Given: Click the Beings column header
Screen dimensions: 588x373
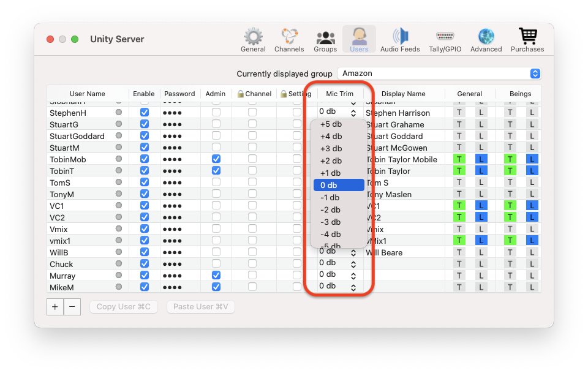Looking at the screenshot, I should tap(520, 94).
